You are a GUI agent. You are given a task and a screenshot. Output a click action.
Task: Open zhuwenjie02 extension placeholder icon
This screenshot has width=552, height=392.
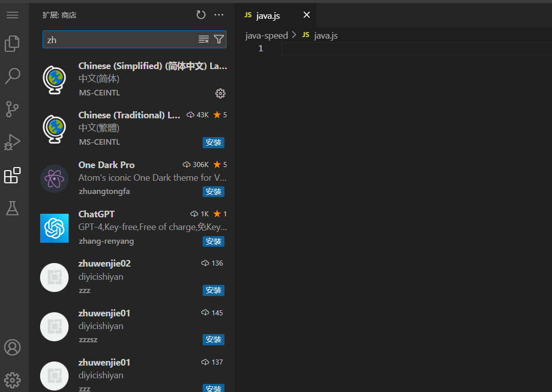(x=54, y=277)
